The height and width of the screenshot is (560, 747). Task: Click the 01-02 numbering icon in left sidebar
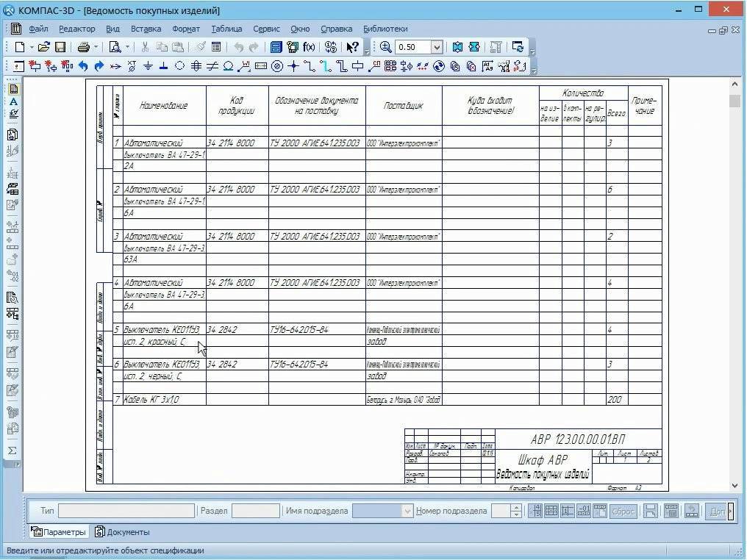click(x=12, y=276)
